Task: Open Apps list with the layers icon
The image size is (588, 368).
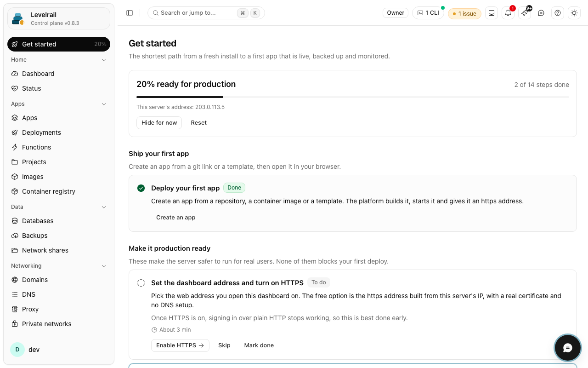Action: tap(15, 118)
